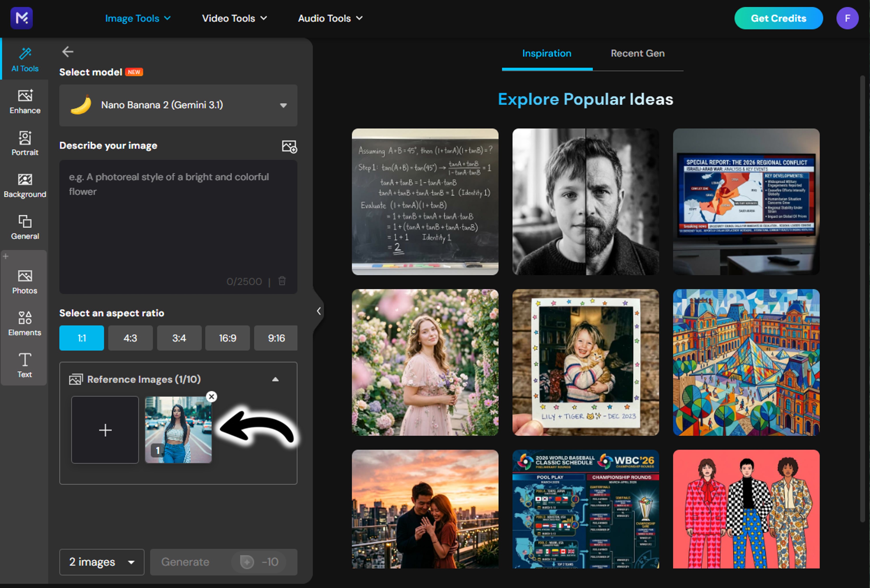Click the General tool icon

25,227
